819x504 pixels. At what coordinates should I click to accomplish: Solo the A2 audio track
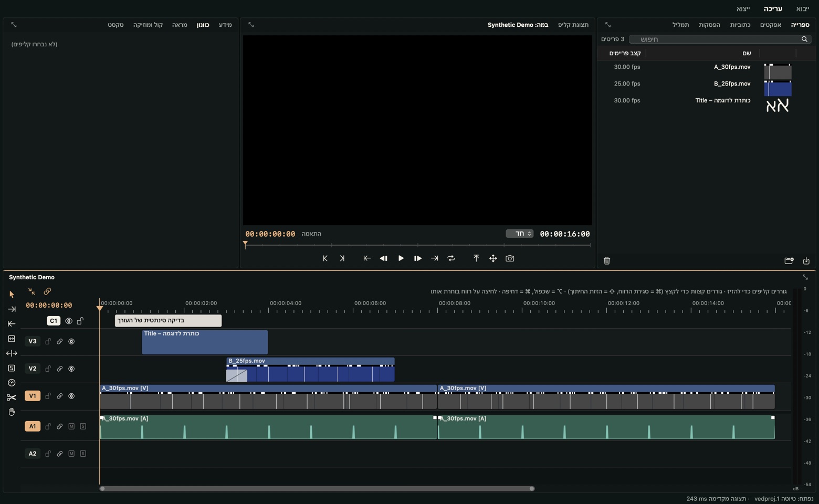pos(83,454)
